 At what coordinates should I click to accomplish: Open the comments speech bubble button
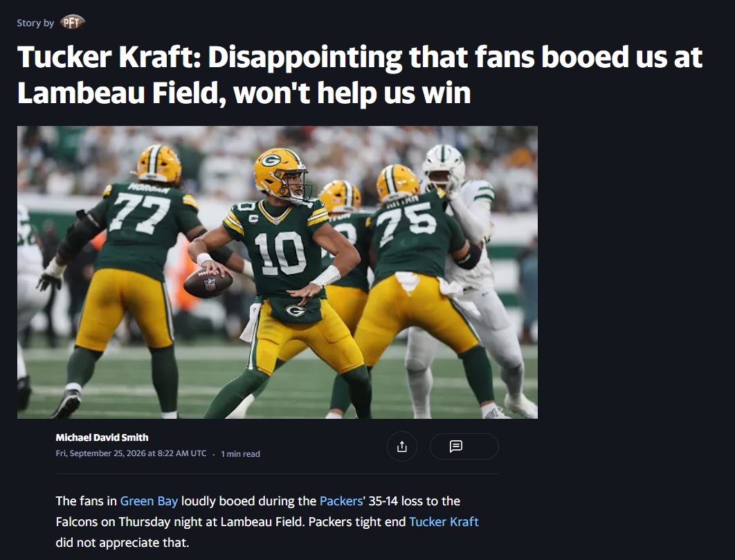click(x=455, y=446)
